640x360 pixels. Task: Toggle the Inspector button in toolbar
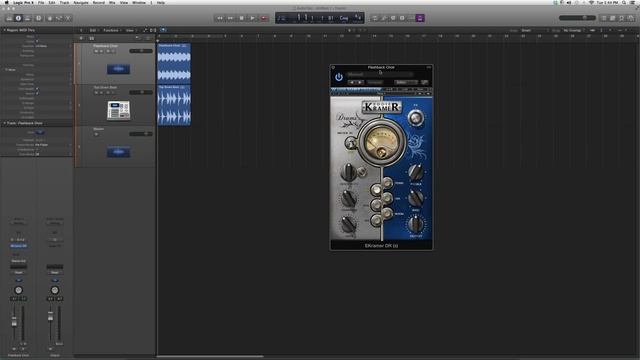tap(18, 18)
